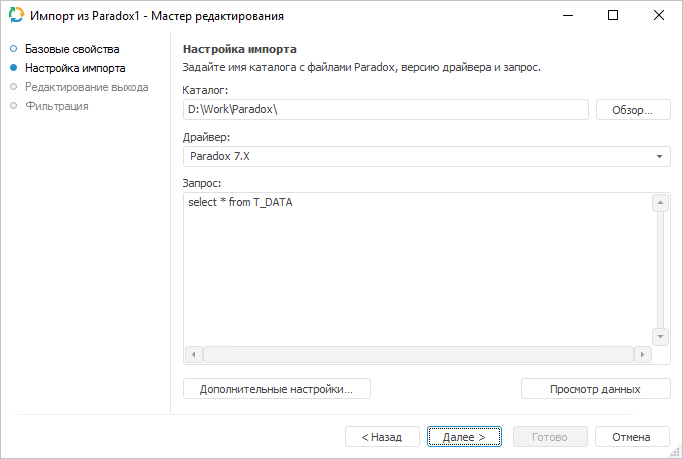
Task: Open Дополнительные настройки... settings
Action: pos(277,389)
